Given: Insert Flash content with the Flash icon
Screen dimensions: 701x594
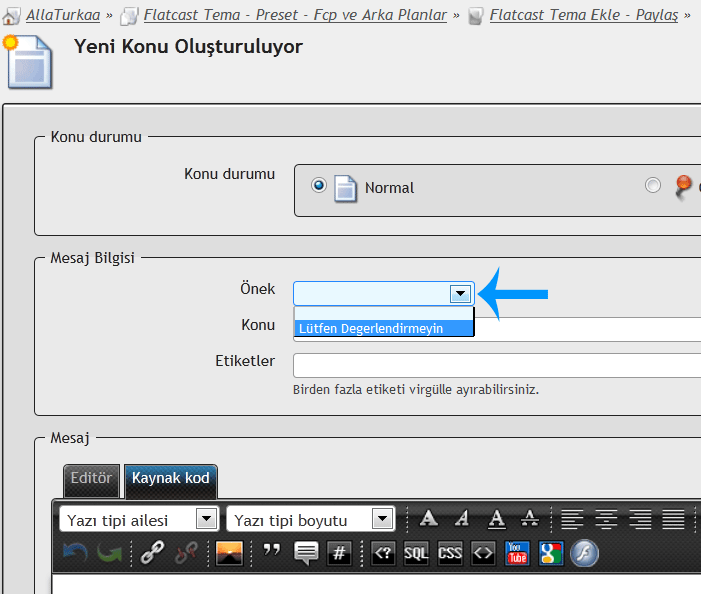Looking at the screenshot, I should tap(584, 553).
